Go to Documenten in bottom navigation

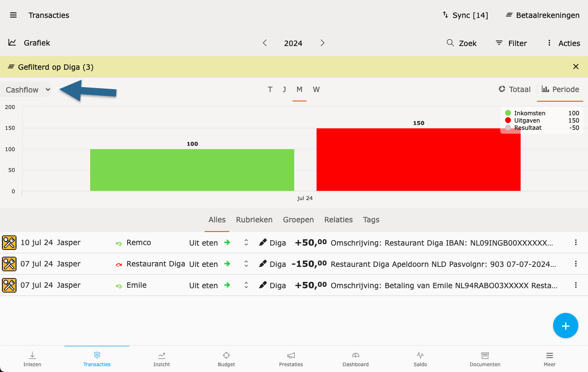(485, 359)
